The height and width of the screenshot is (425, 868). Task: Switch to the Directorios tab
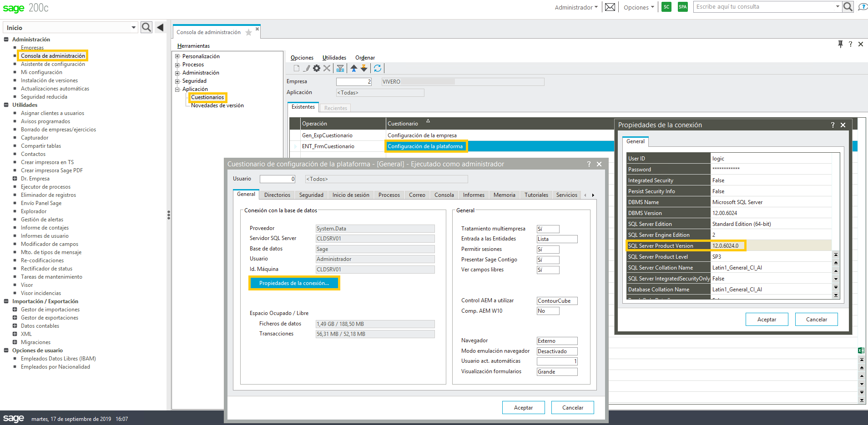click(277, 195)
